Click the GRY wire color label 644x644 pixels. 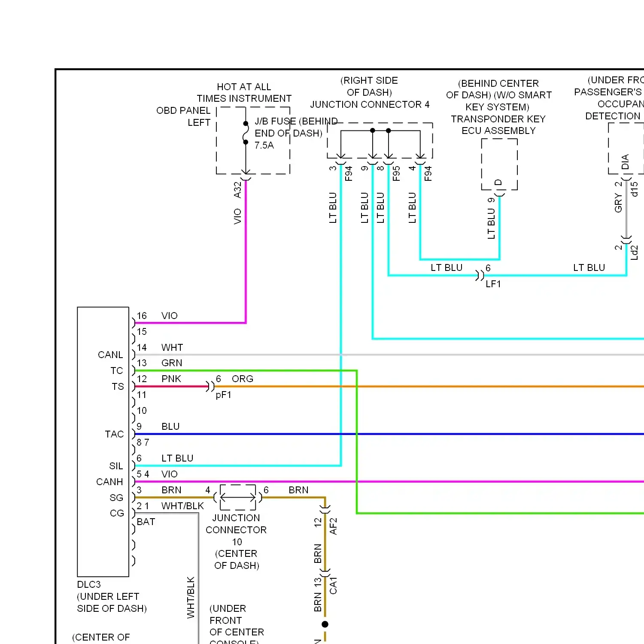[x=618, y=203]
